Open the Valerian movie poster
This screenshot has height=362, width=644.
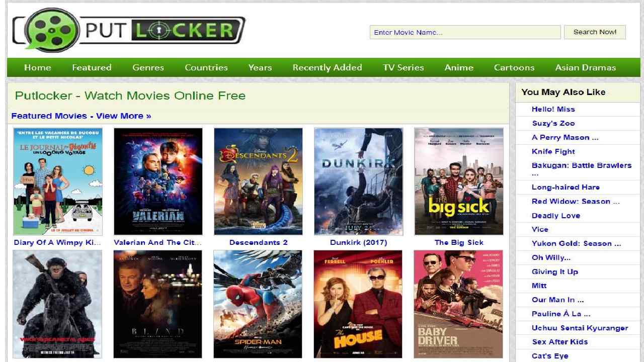[158, 182]
